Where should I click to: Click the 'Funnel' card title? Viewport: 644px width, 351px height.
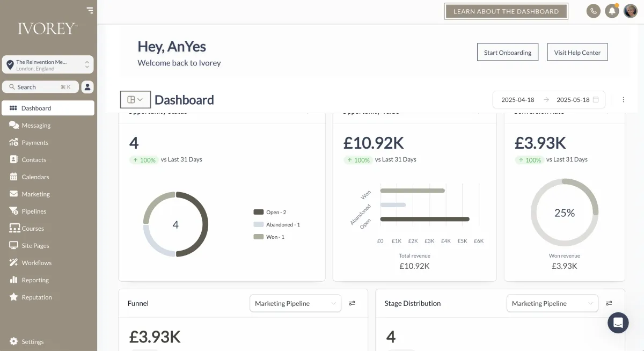(x=138, y=303)
